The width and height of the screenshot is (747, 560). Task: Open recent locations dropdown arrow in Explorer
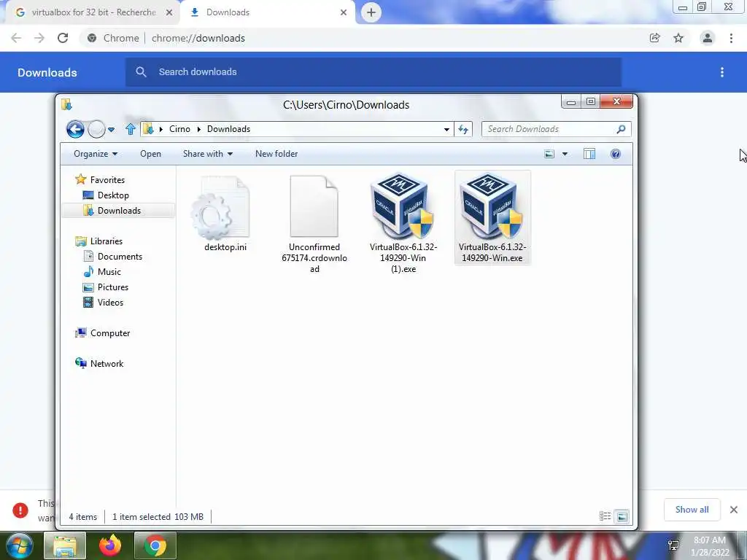click(x=111, y=130)
